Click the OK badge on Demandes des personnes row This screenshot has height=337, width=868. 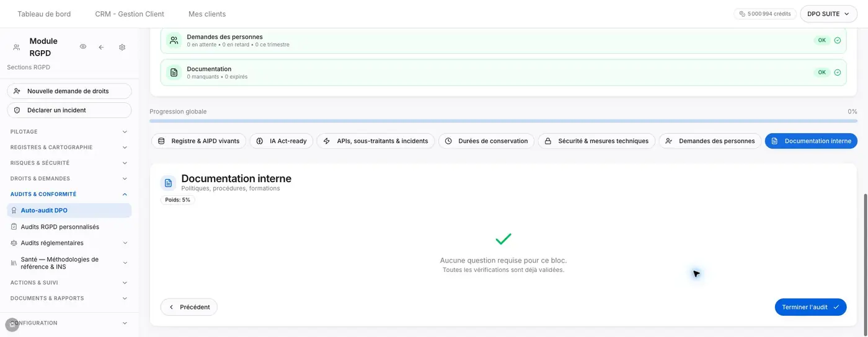tap(821, 40)
